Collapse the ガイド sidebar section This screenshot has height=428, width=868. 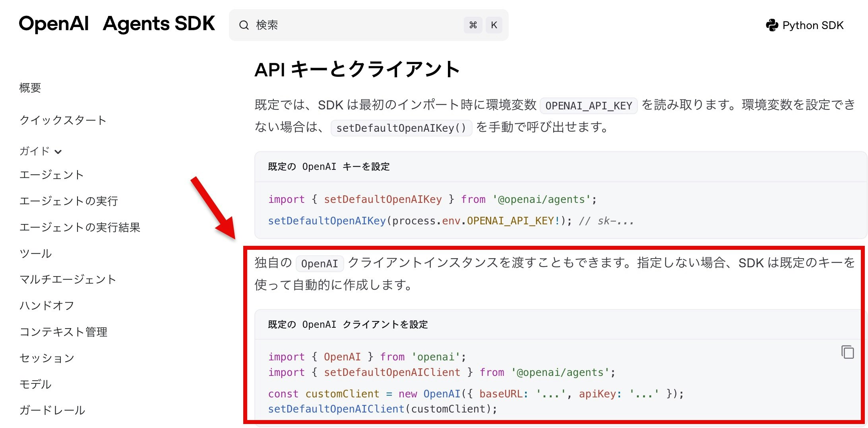click(41, 151)
